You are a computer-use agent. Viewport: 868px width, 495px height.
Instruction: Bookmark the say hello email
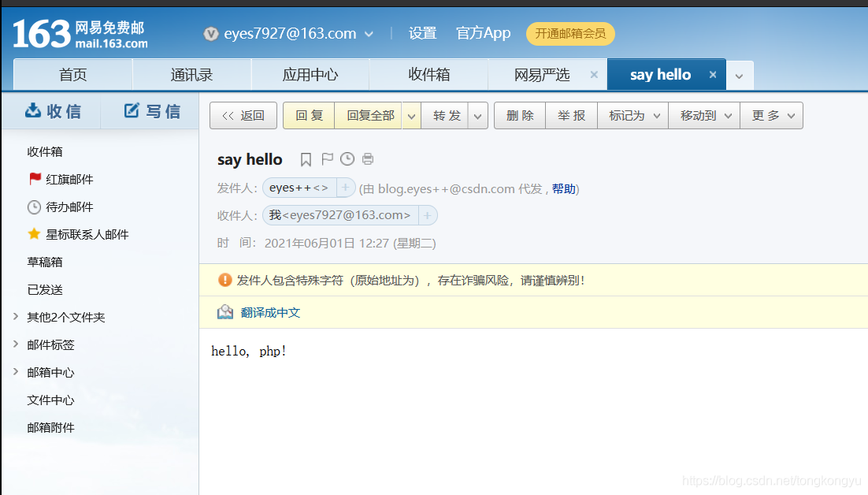(306, 158)
